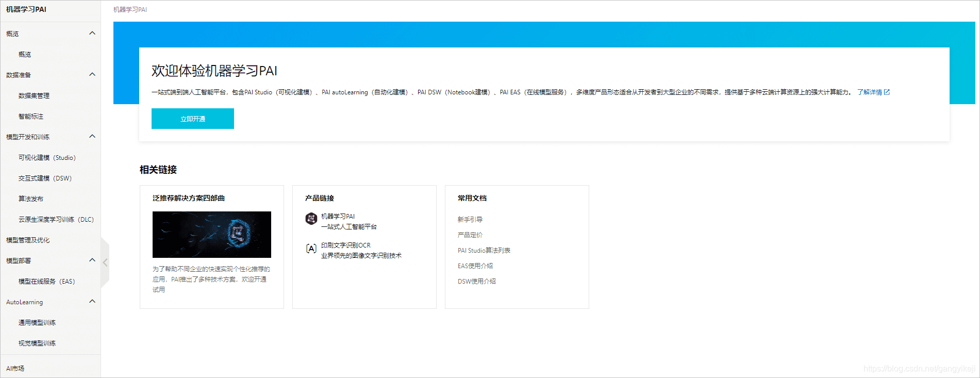
Task: Click the 模型部署 section label
Action: pyautogui.click(x=19, y=260)
